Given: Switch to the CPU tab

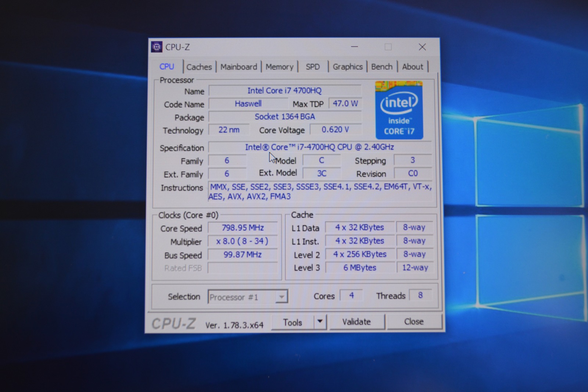Looking at the screenshot, I should coord(166,67).
